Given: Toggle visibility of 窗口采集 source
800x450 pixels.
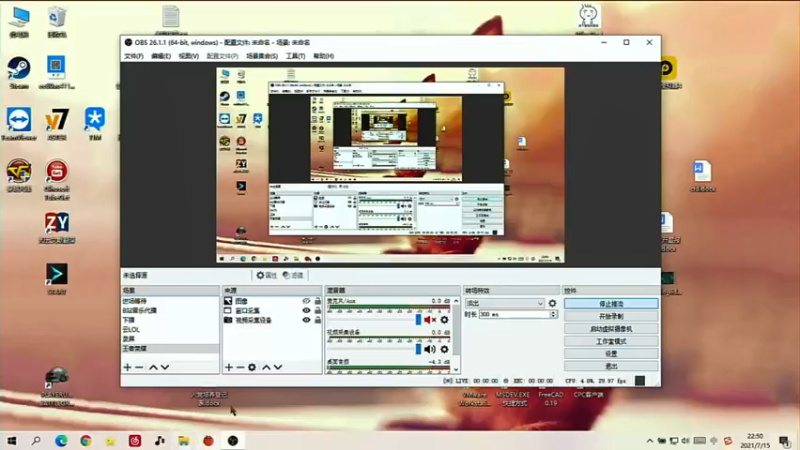Looking at the screenshot, I should 306,310.
